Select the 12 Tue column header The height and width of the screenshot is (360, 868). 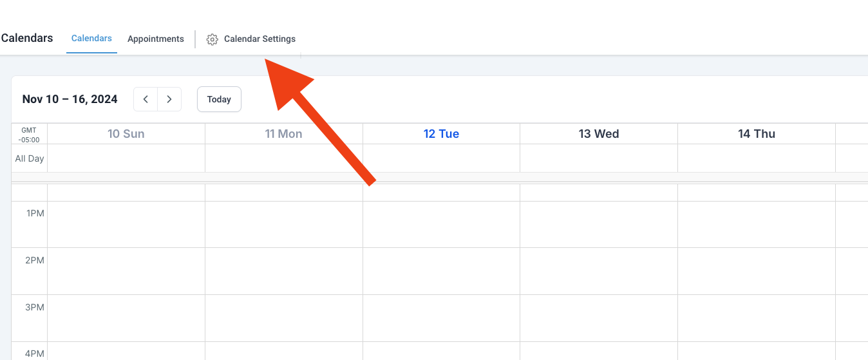(x=441, y=134)
